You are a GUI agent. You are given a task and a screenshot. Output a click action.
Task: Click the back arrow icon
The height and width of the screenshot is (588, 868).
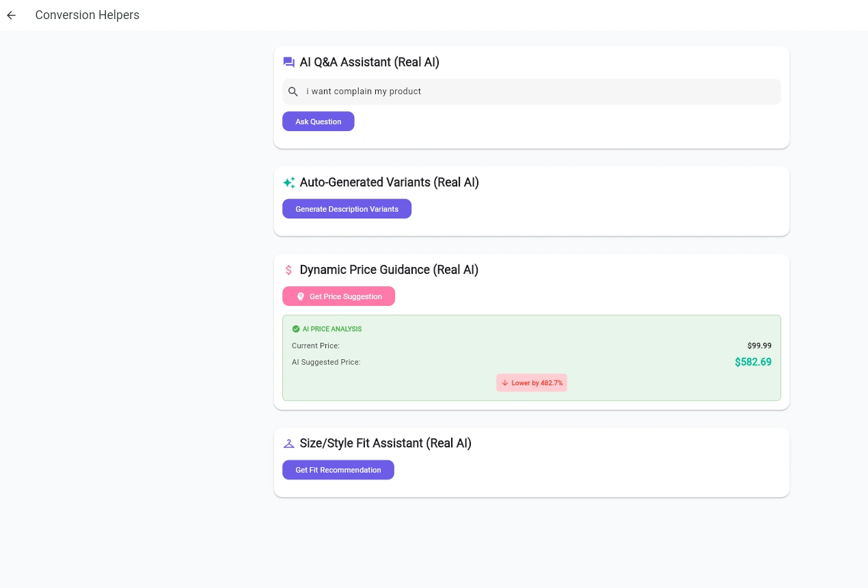tap(12, 15)
